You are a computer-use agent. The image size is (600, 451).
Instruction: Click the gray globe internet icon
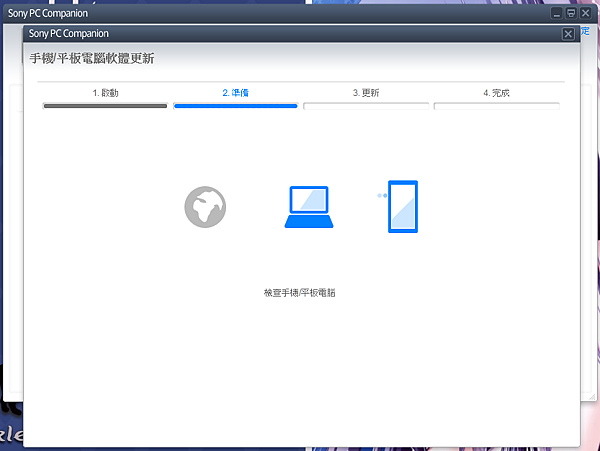(x=205, y=207)
